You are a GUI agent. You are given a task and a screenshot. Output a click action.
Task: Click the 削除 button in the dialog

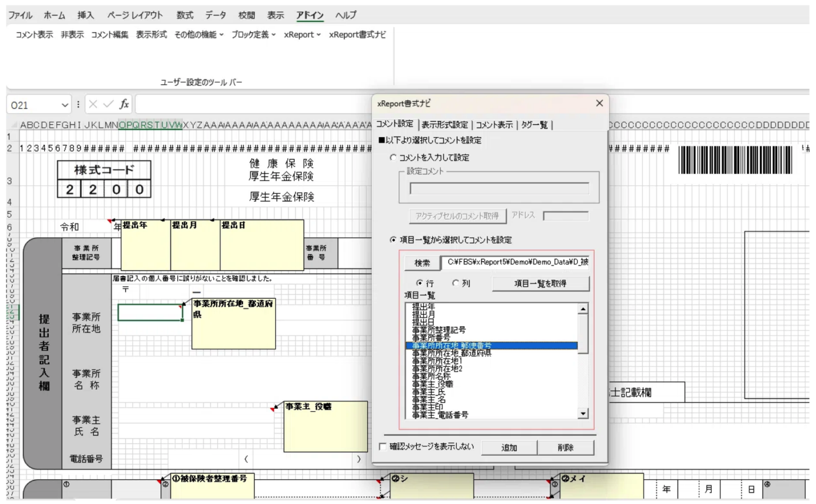click(x=566, y=448)
